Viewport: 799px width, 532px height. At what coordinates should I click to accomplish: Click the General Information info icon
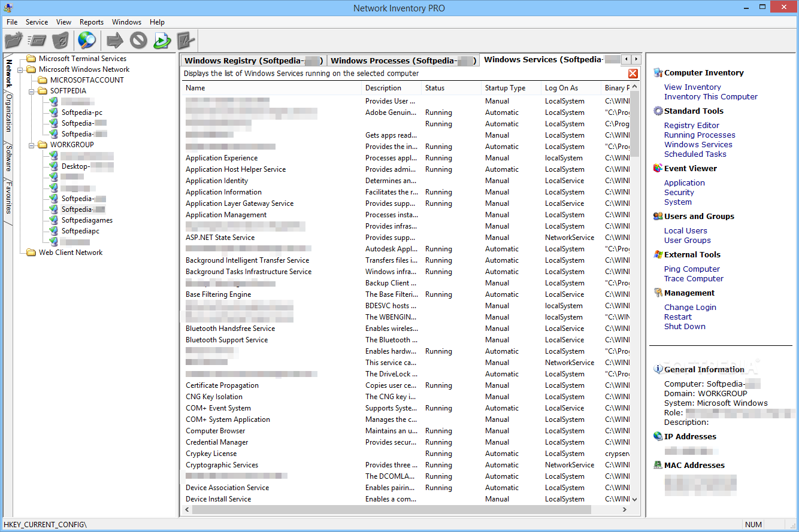(x=658, y=369)
